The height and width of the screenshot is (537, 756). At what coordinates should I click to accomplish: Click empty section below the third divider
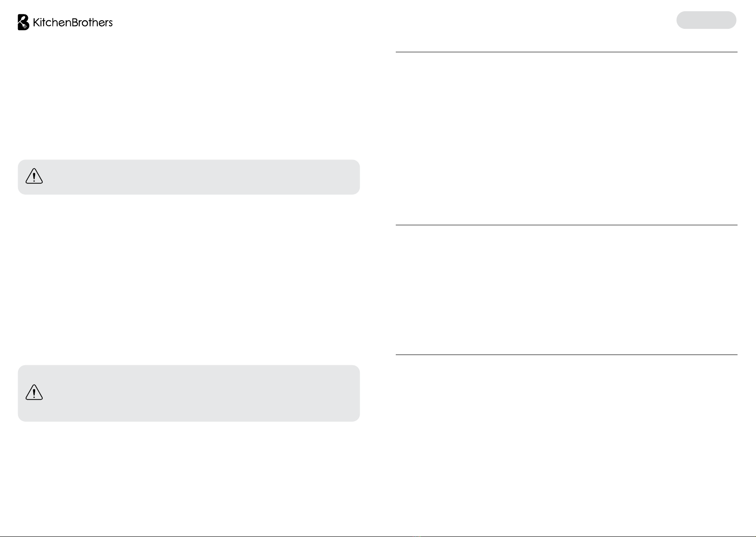[x=566, y=444]
